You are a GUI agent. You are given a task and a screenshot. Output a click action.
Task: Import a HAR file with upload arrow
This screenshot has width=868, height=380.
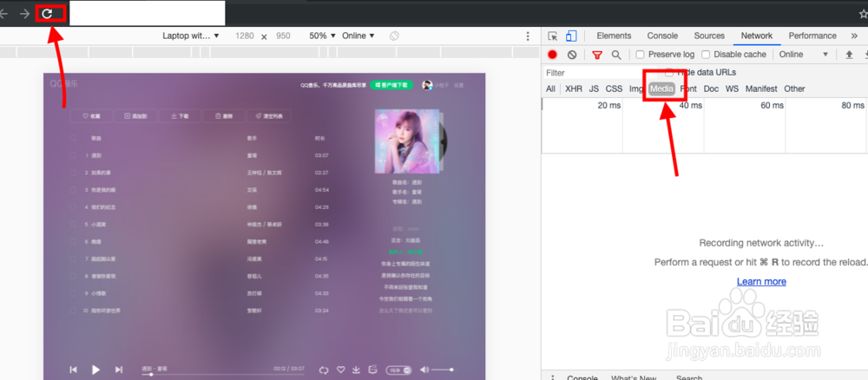849,54
